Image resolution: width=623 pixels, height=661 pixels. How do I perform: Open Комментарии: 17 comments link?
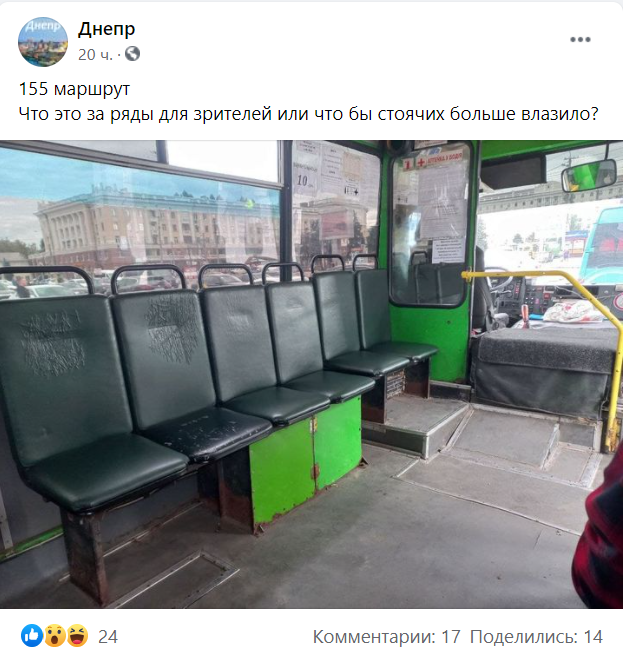point(387,637)
